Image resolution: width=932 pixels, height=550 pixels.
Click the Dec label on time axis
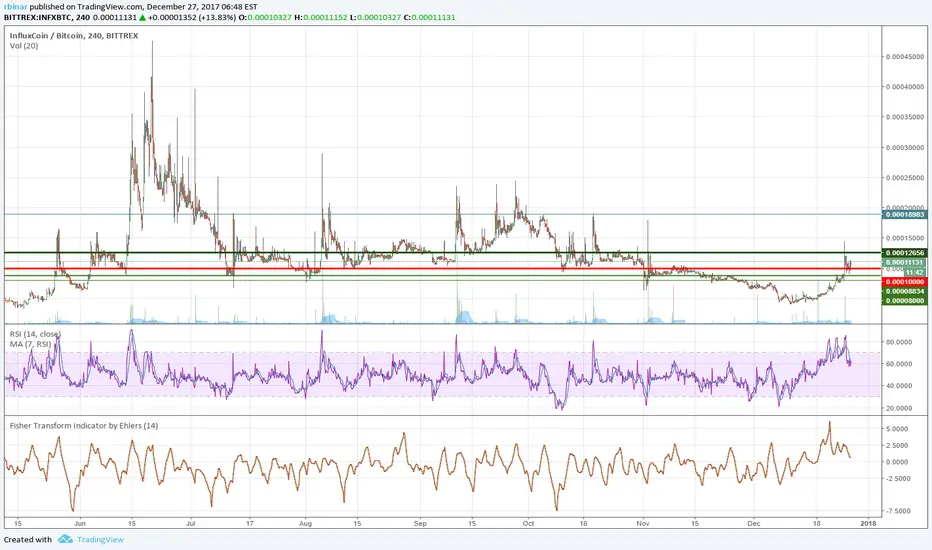754,524
